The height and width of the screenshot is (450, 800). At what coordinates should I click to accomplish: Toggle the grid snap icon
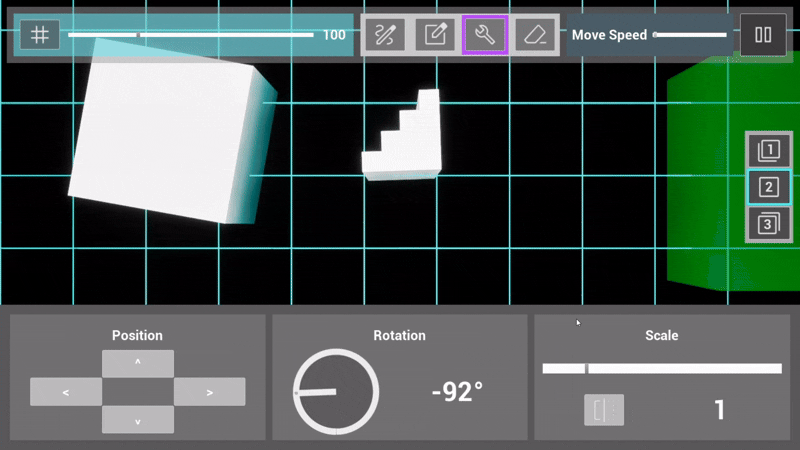(x=40, y=35)
